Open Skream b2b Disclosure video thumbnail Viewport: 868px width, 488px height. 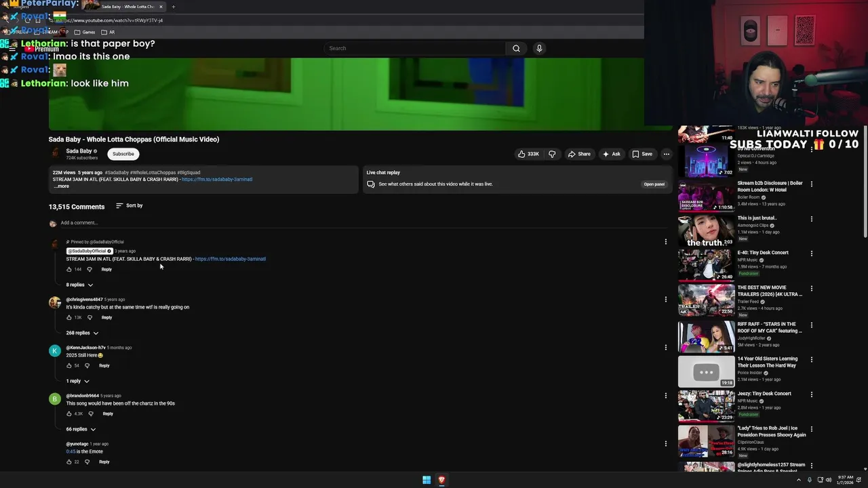pos(706,196)
